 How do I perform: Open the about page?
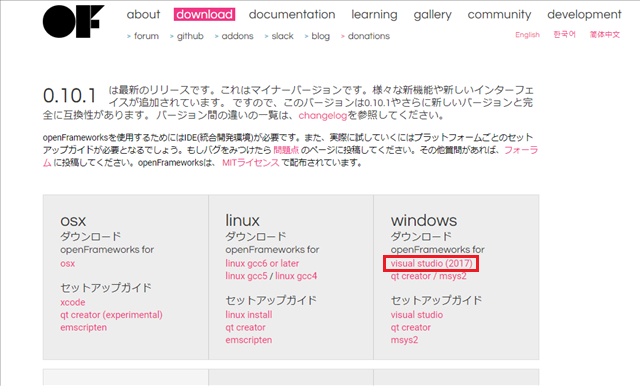pyautogui.click(x=143, y=14)
